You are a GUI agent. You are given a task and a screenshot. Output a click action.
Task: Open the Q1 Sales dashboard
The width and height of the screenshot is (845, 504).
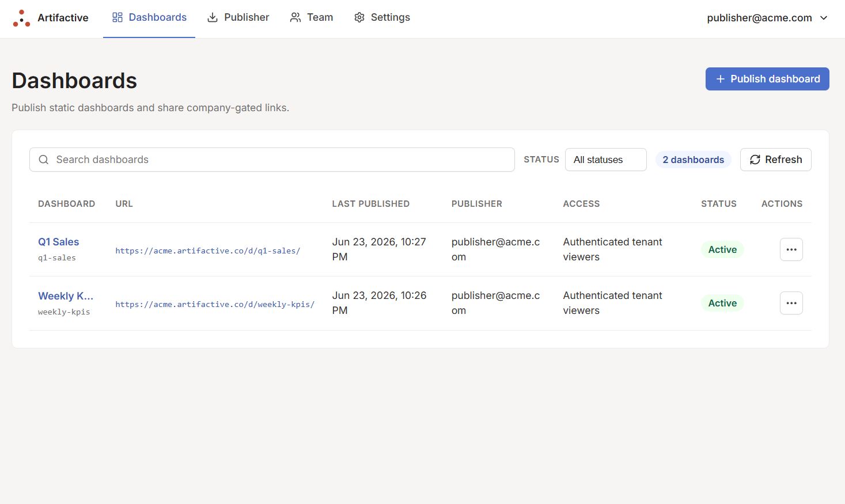59,242
